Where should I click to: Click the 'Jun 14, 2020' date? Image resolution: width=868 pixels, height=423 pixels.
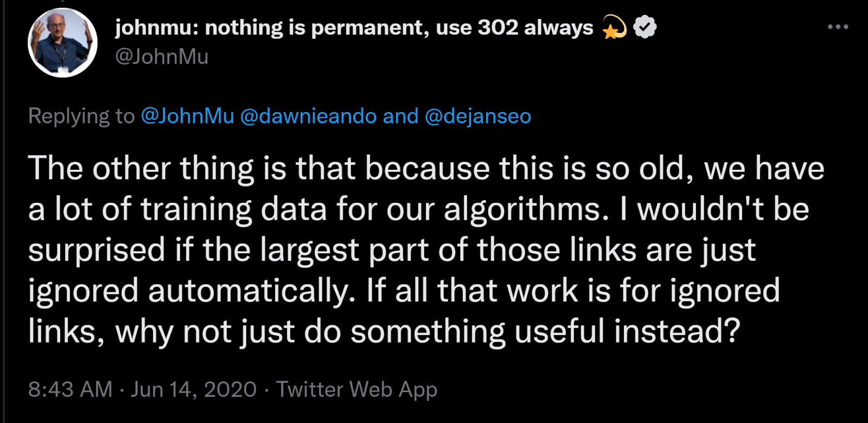(193, 389)
